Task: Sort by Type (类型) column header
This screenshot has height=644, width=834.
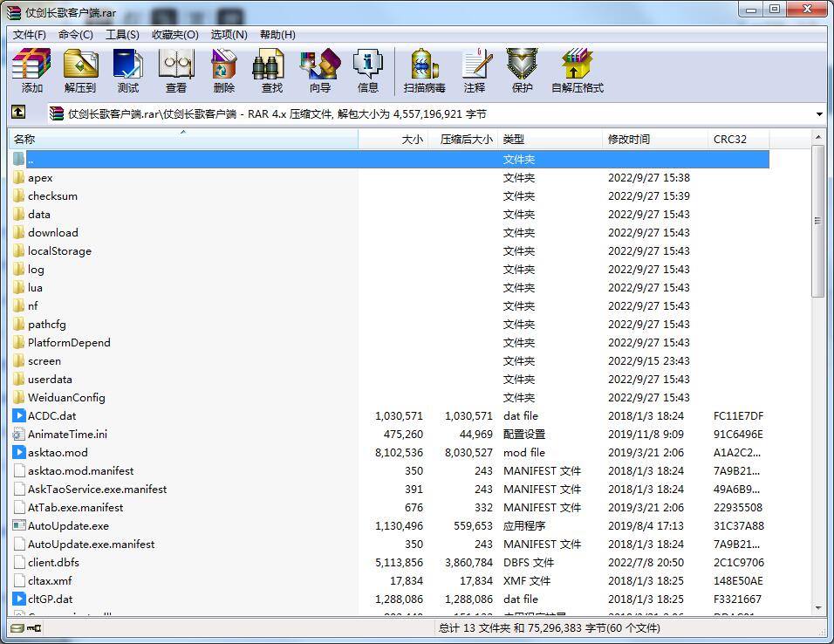Action: [x=550, y=140]
